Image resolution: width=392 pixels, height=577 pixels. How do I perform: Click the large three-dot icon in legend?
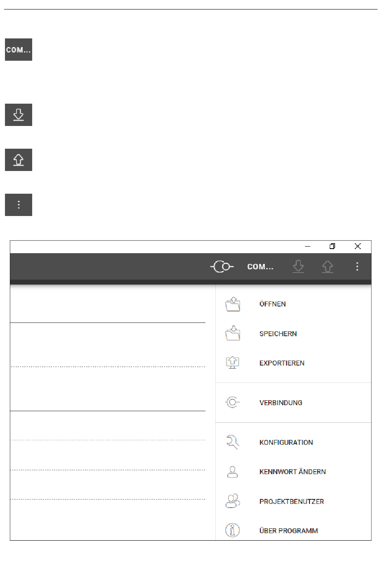(19, 205)
